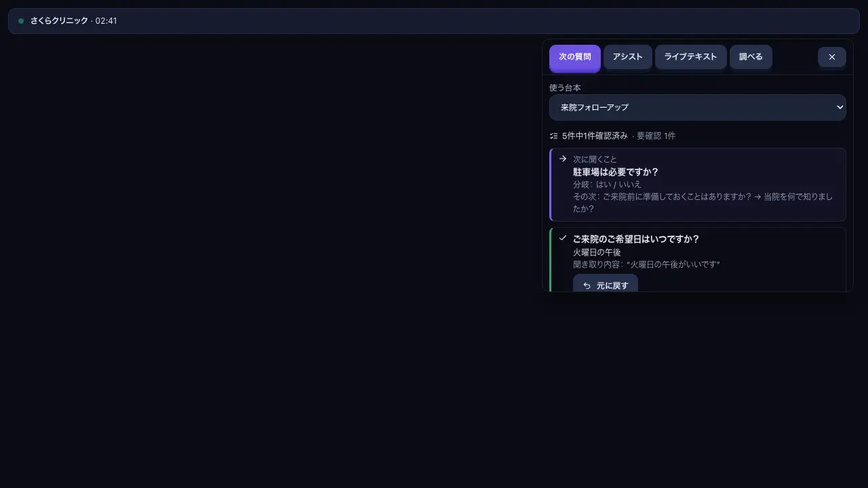This screenshot has width=868, height=488.
Task: Click the 元に戻す undo button
Action: 606,285
